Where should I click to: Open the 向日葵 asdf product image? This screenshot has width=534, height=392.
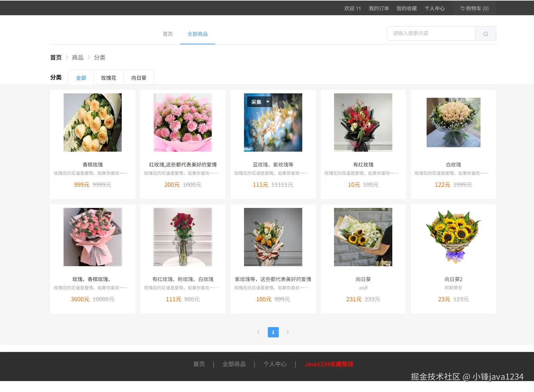pyautogui.click(x=363, y=237)
